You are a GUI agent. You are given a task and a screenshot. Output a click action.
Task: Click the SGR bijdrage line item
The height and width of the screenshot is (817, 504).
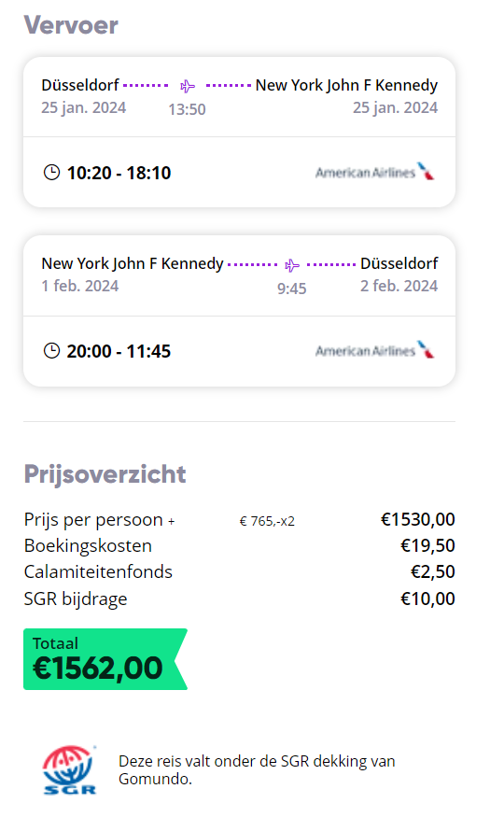(240, 599)
